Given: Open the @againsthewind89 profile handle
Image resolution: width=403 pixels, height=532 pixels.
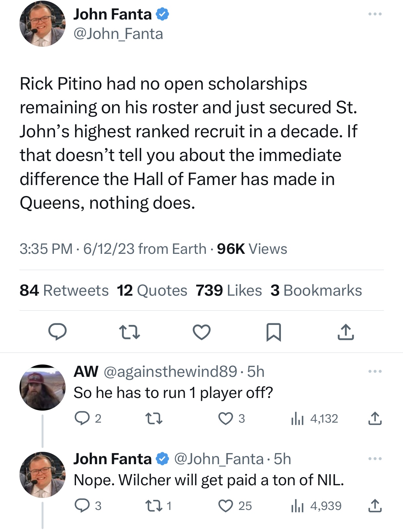Looking at the screenshot, I should pyautogui.click(x=170, y=371).
